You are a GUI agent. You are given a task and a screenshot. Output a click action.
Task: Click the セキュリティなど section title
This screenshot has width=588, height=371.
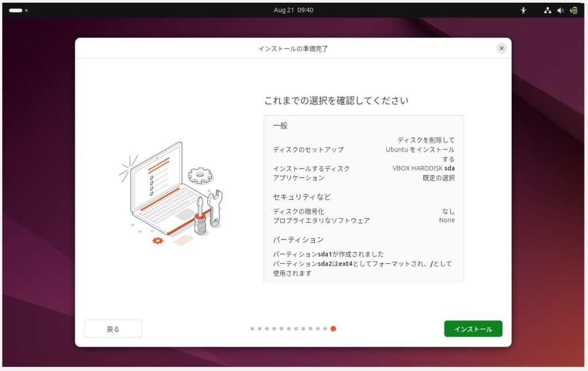(x=302, y=196)
